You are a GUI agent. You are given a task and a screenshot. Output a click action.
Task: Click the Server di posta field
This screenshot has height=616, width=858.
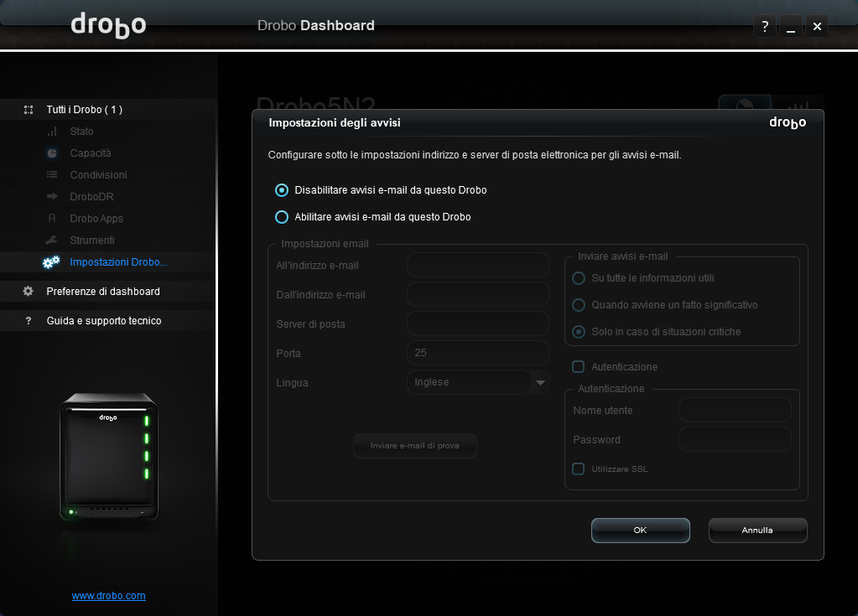[x=477, y=324]
